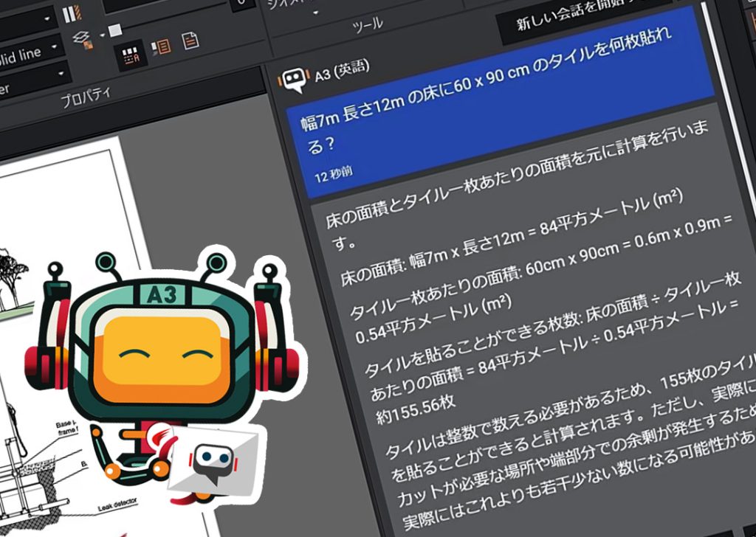
Task: Toggle the highlighted grid text properties icon
Action: pyautogui.click(x=131, y=54)
